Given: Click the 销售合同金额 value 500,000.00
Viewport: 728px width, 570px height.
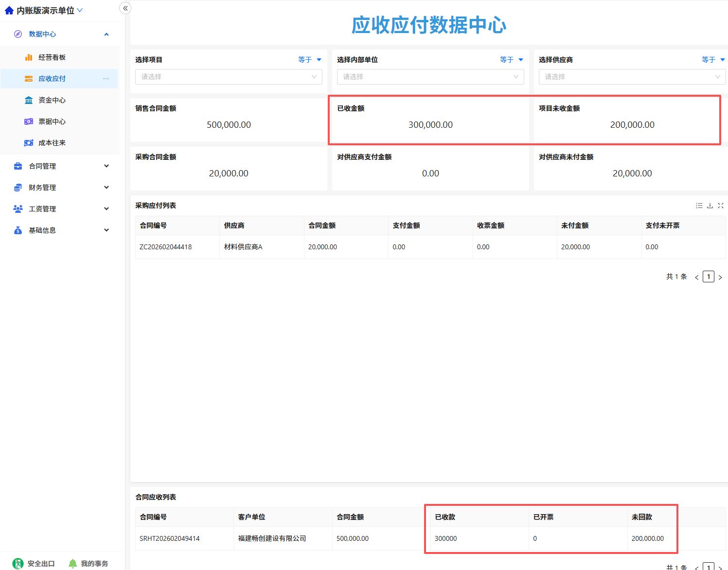Looking at the screenshot, I should click(229, 125).
